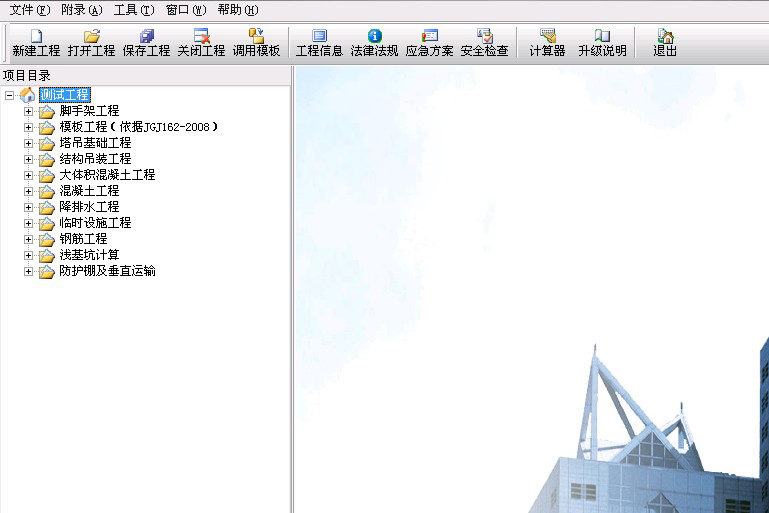Select the 降排水工程 tree label
Image resolution: width=769 pixels, height=513 pixels.
[x=89, y=207]
